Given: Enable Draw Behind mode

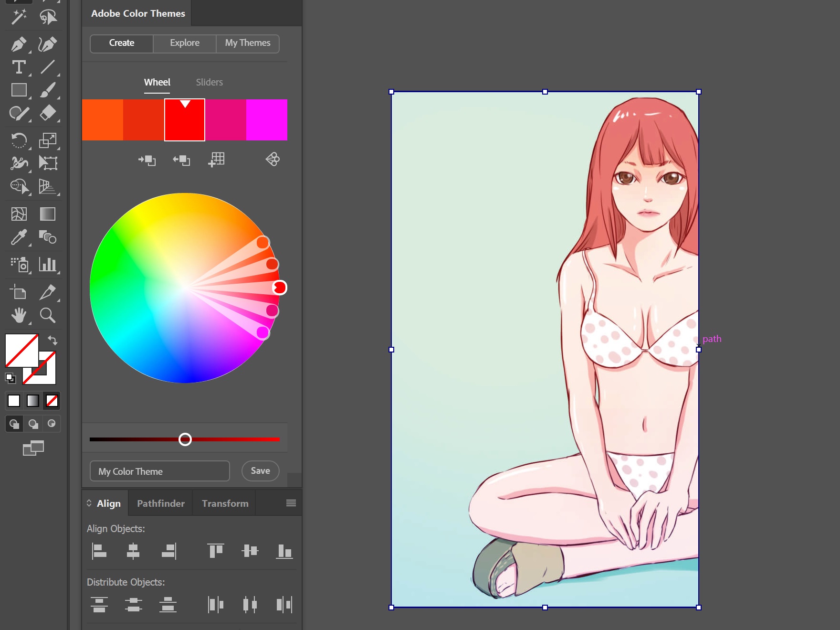Looking at the screenshot, I should point(33,424).
